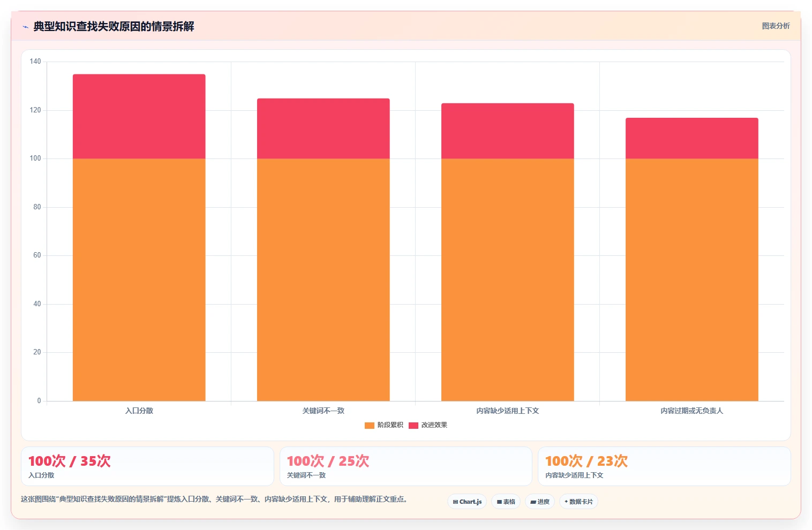
Task: Toggle the 改进效果 legend label
Action: (x=434, y=425)
